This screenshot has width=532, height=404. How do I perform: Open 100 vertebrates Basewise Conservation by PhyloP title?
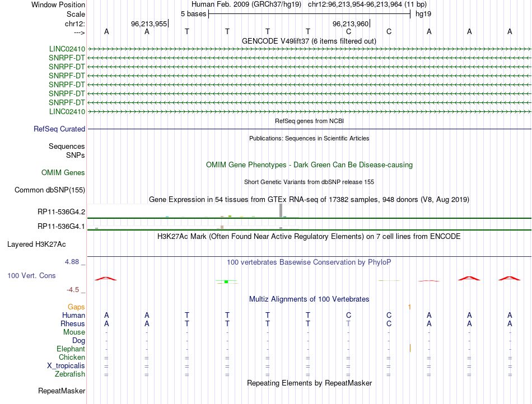click(309, 262)
